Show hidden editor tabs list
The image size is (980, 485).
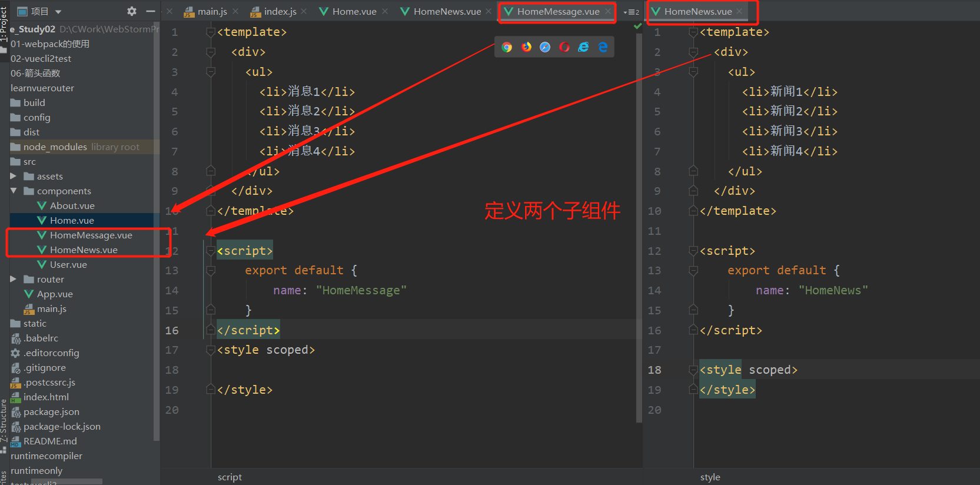pyautogui.click(x=631, y=12)
